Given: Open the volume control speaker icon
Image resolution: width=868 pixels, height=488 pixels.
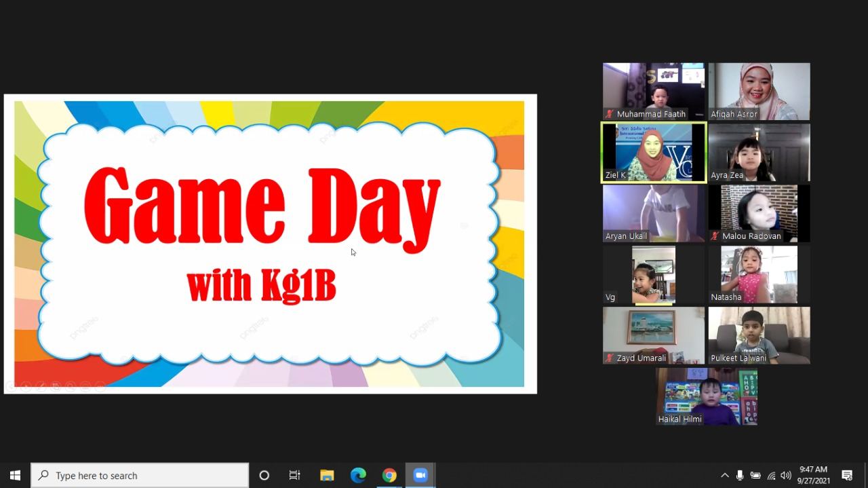Looking at the screenshot, I should [x=786, y=475].
